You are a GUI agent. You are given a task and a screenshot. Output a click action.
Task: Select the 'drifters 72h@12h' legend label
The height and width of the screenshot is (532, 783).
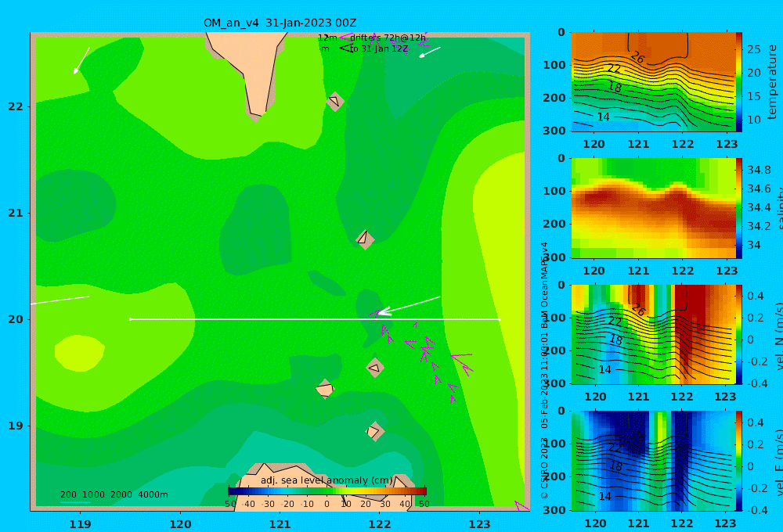388,38
